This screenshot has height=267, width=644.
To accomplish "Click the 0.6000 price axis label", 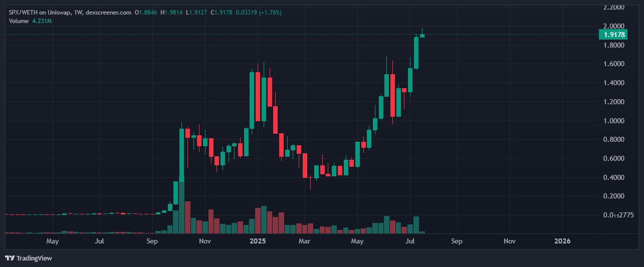I will click(614, 159).
